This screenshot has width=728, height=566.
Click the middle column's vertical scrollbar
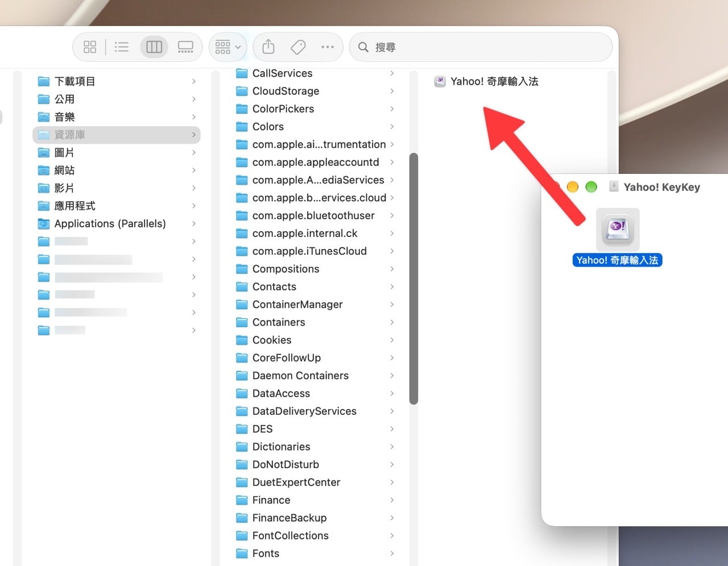pyautogui.click(x=413, y=278)
